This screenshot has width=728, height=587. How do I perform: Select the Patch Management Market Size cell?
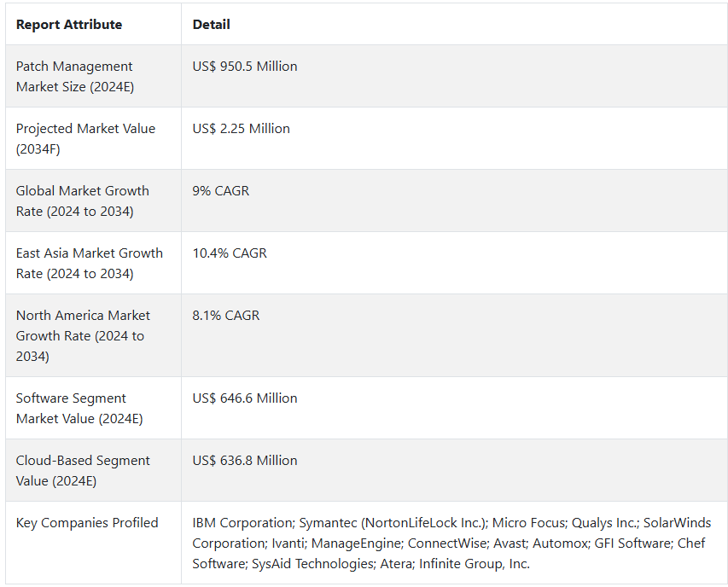click(x=75, y=77)
